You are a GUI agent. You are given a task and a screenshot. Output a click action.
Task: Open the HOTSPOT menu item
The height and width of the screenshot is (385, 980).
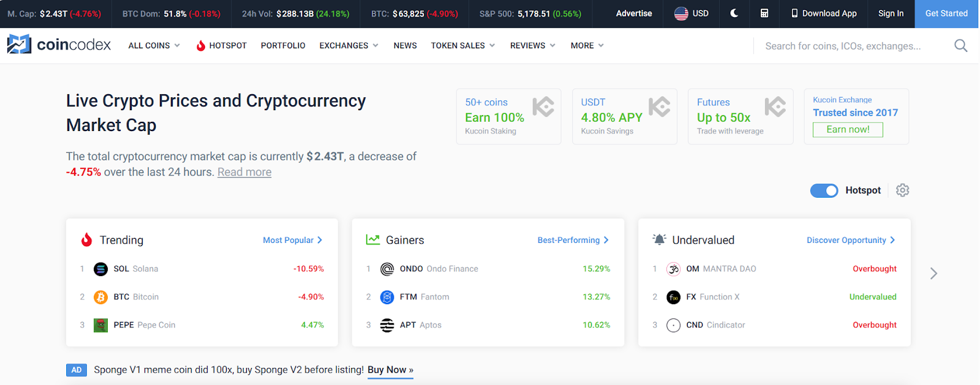(x=221, y=45)
